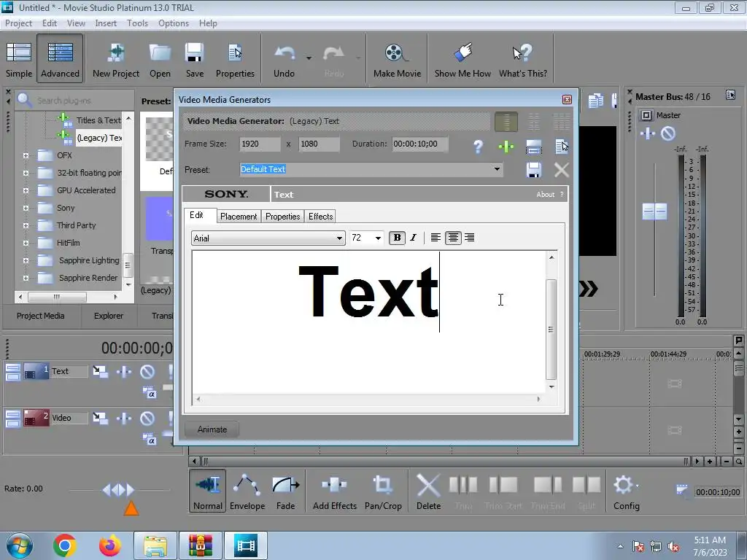The image size is (747, 560).
Task: Delete the preset with X icon
Action: [x=561, y=170]
